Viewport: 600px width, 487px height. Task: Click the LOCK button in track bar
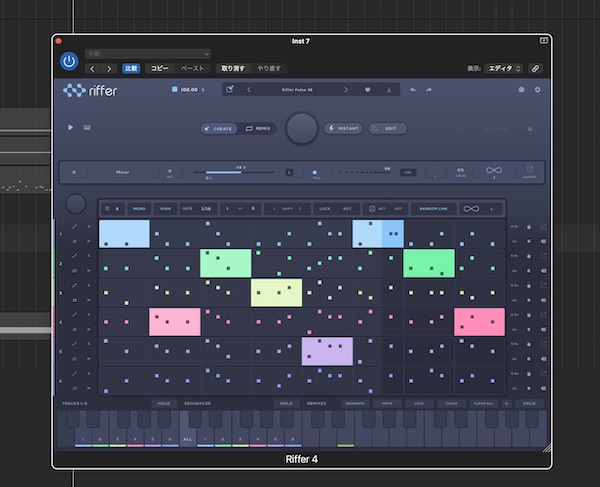click(x=325, y=209)
